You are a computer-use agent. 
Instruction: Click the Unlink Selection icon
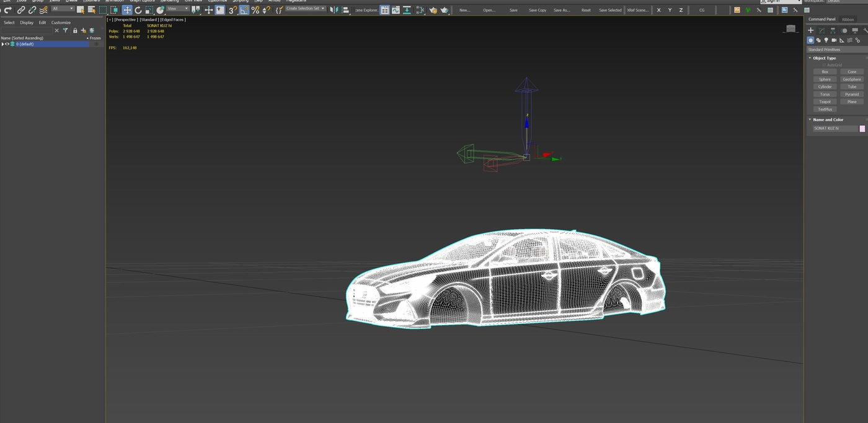(32, 10)
